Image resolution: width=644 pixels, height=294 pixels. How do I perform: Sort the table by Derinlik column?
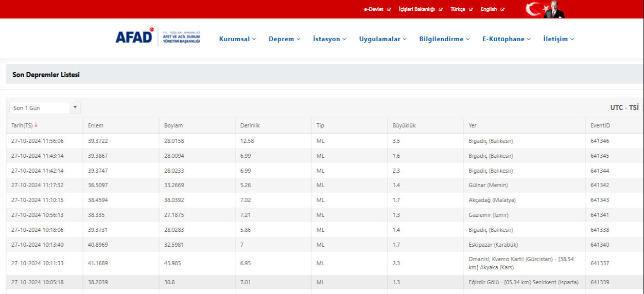pyautogui.click(x=250, y=126)
